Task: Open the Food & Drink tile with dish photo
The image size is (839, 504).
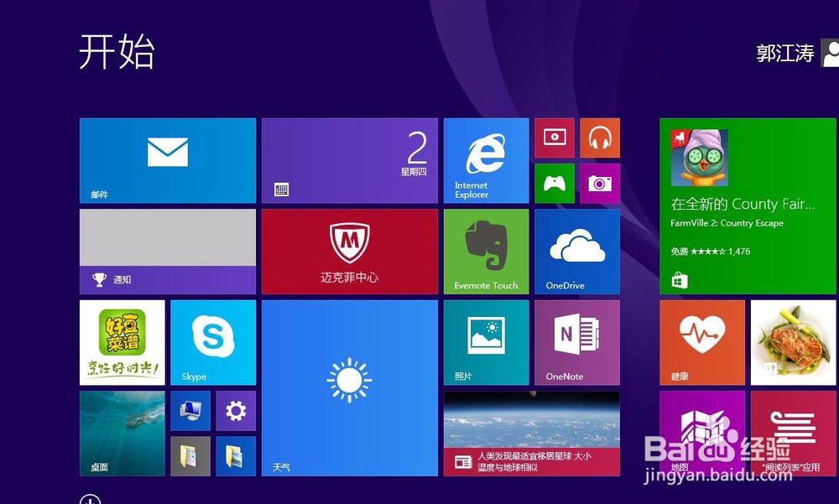Action: point(793,342)
